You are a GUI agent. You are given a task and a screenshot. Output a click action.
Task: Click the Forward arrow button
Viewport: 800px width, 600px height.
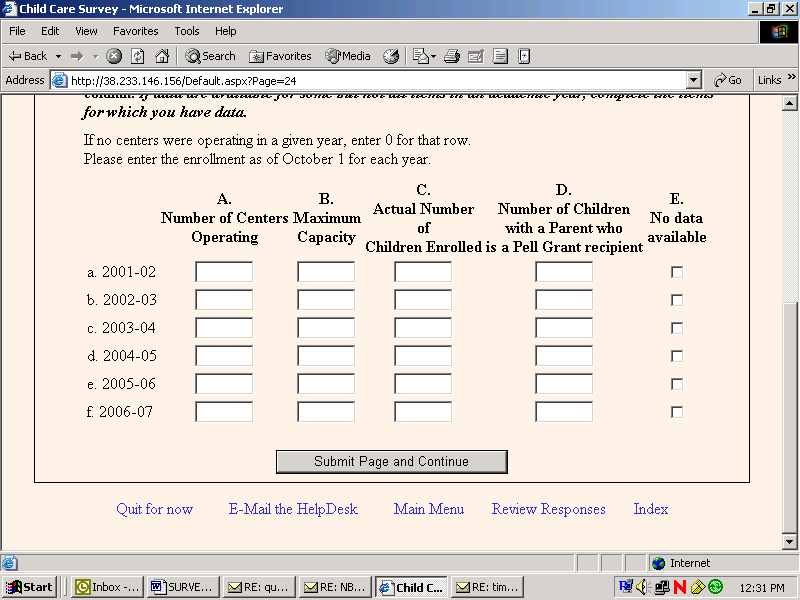pyautogui.click(x=77, y=56)
